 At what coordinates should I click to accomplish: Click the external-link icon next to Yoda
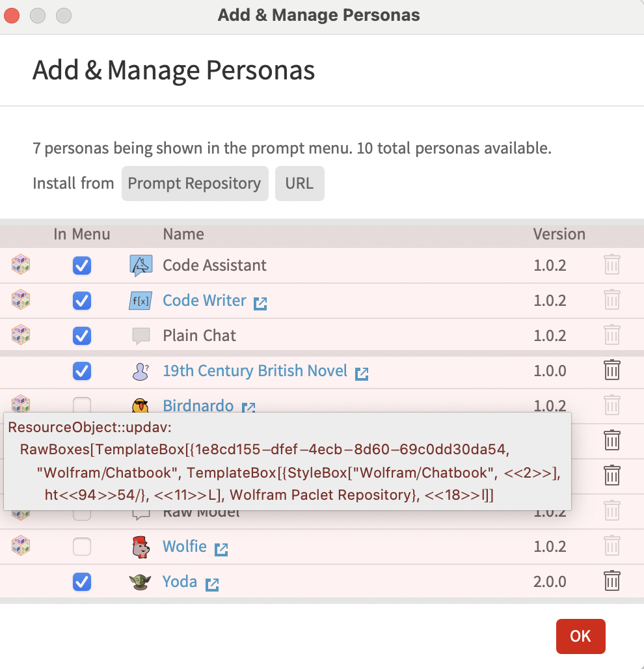(x=211, y=583)
